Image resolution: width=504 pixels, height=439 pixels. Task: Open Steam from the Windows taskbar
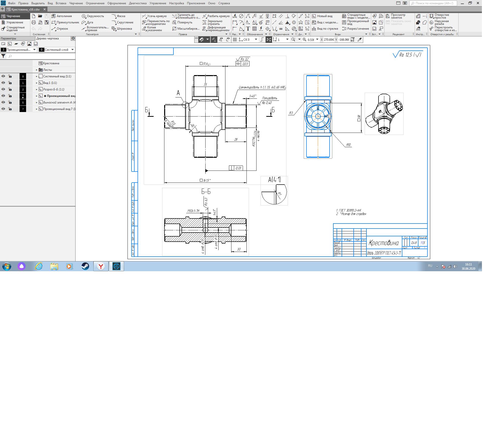point(85,266)
